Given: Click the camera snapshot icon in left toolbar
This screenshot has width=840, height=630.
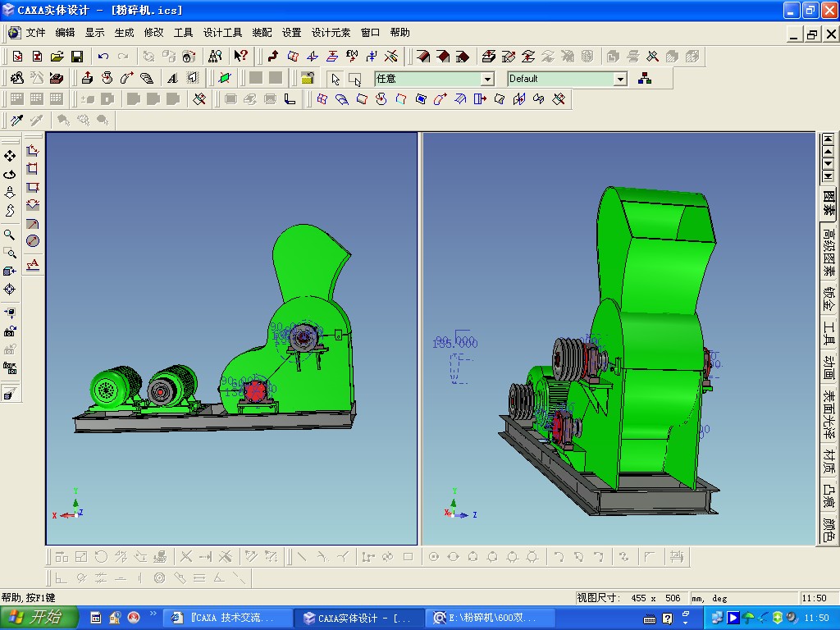Looking at the screenshot, I should 10,331.
